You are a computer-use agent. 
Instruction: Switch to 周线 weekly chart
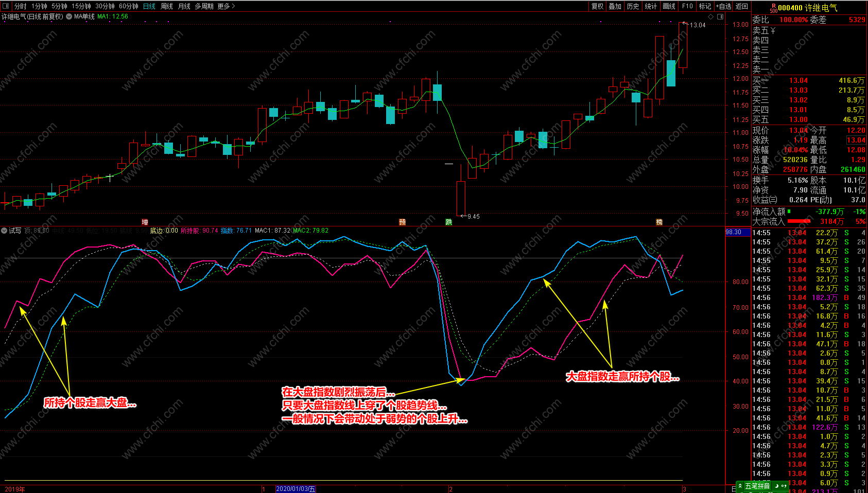(167, 6)
